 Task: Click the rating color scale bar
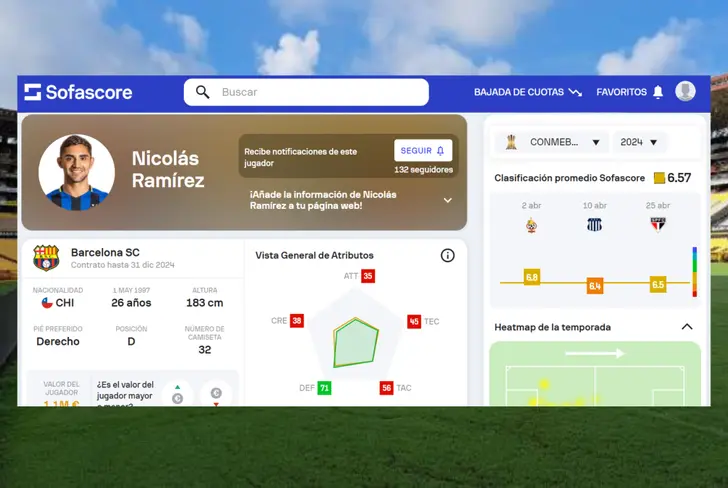[x=695, y=272]
